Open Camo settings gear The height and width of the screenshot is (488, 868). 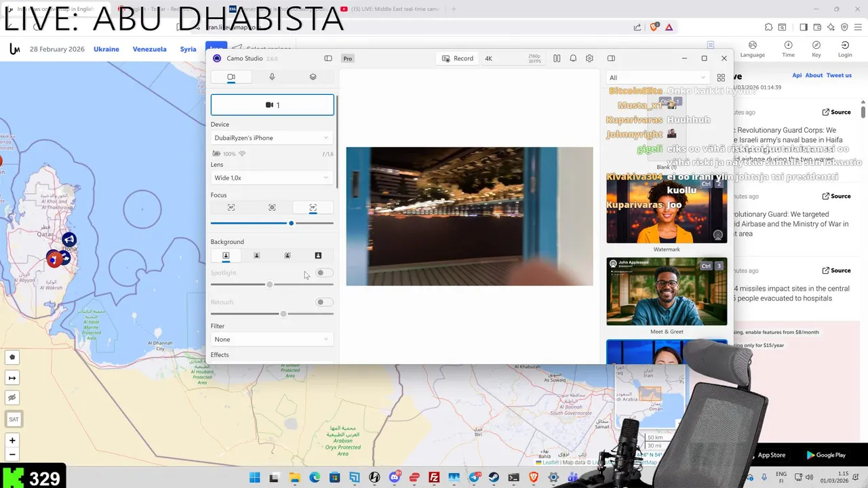point(589,58)
